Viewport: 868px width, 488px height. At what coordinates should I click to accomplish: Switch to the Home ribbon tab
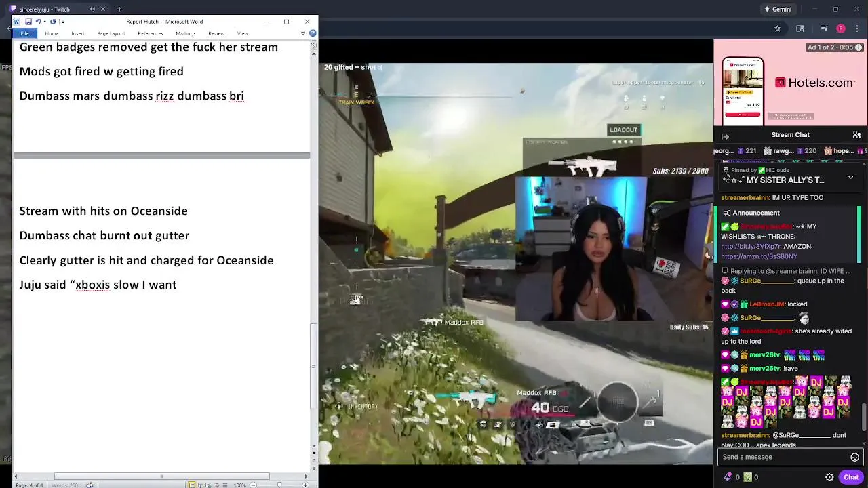(x=52, y=33)
